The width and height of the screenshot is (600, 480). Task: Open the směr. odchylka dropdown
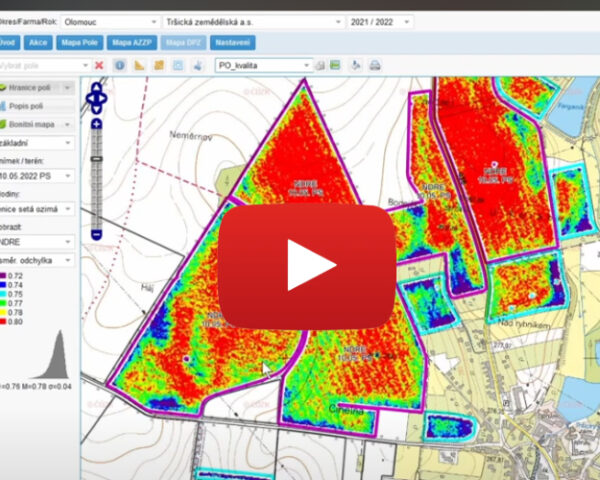[x=37, y=260]
